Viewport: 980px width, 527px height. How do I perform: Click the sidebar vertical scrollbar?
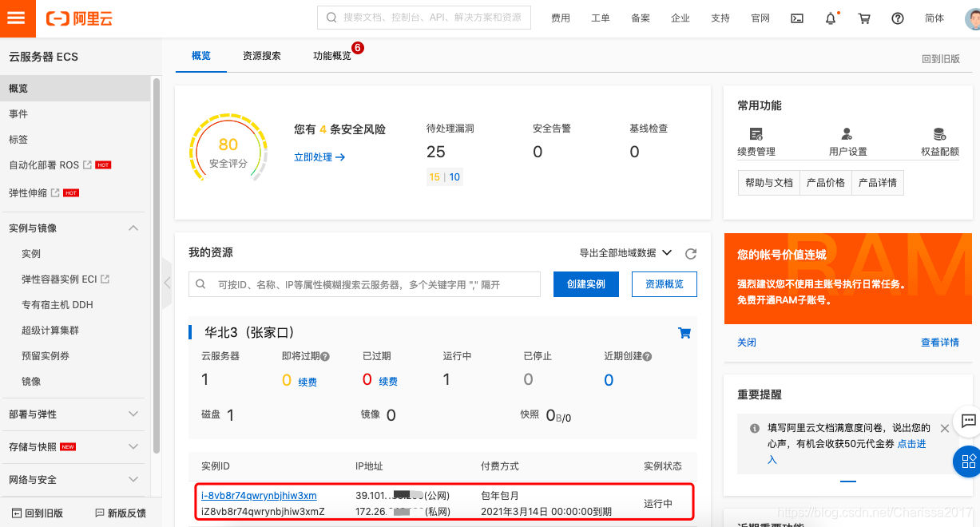157,265
